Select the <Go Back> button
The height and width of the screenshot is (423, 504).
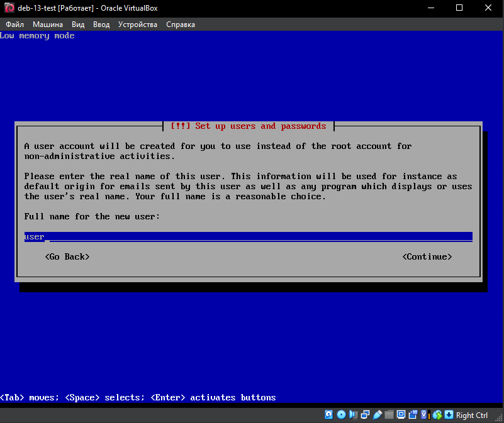tap(67, 256)
